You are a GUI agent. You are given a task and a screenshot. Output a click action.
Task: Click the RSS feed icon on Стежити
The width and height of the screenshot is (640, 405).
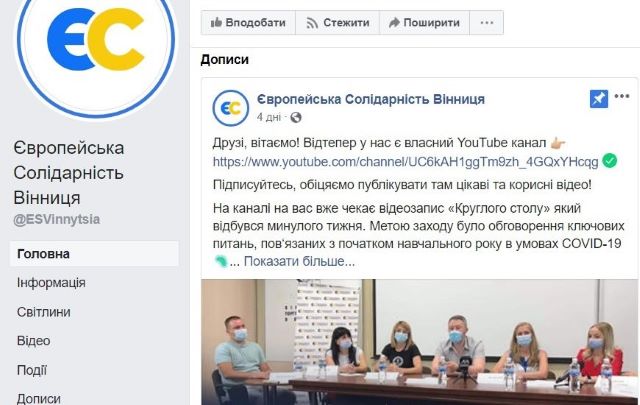312,23
